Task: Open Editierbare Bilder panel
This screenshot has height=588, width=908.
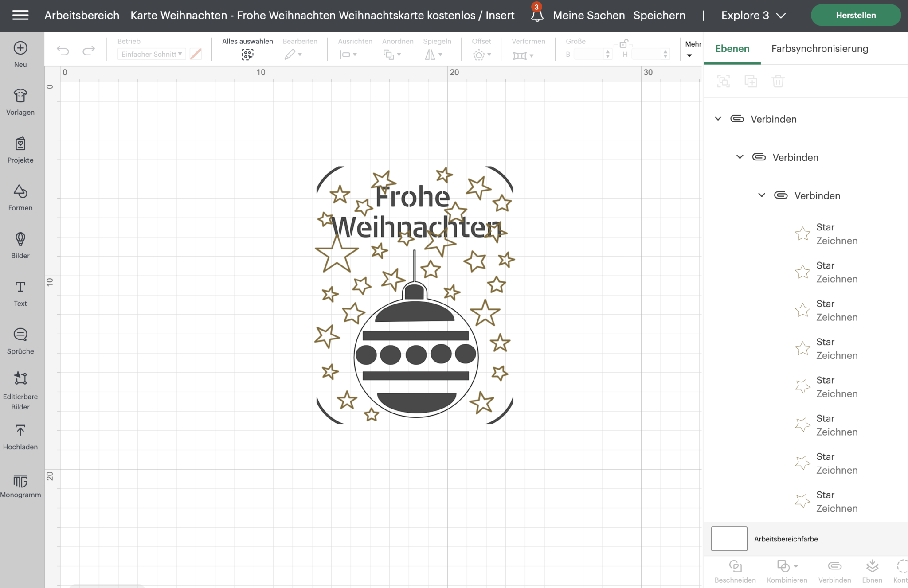Action: (20, 391)
